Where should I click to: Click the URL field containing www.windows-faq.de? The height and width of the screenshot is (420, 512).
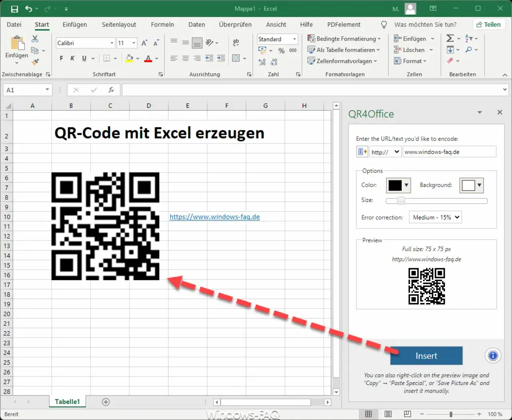[x=450, y=152]
